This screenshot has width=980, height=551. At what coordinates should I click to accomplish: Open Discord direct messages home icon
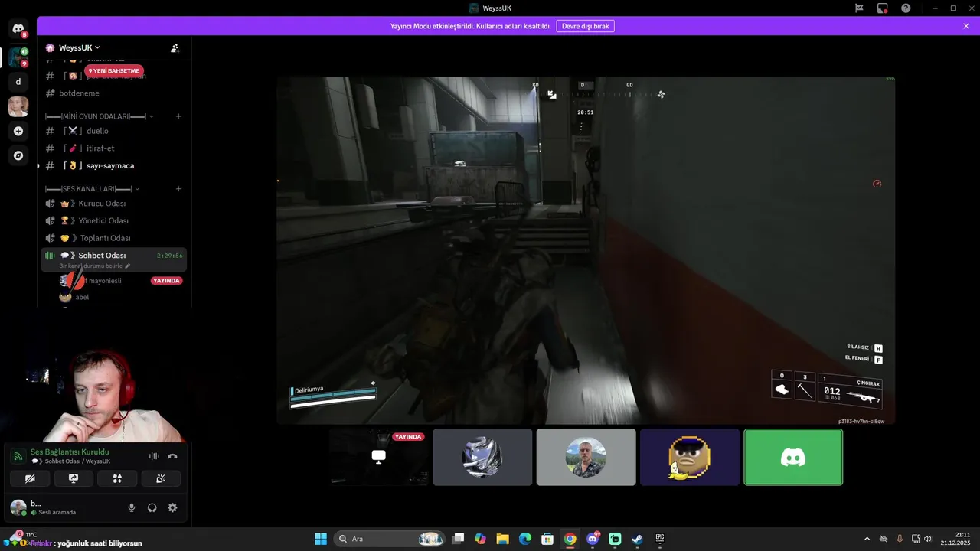tap(18, 29)
